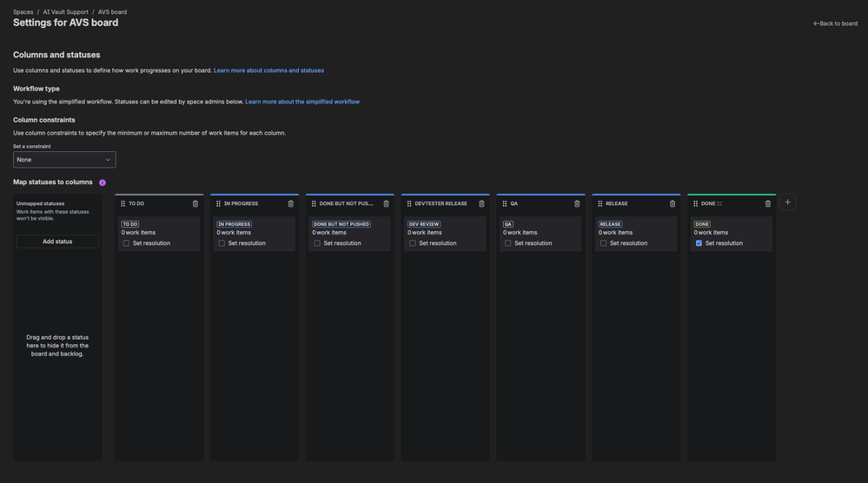Open Learn more about columns and statuses
The width and height of the screenshot is (868, 483).
[x=269, y=70]
